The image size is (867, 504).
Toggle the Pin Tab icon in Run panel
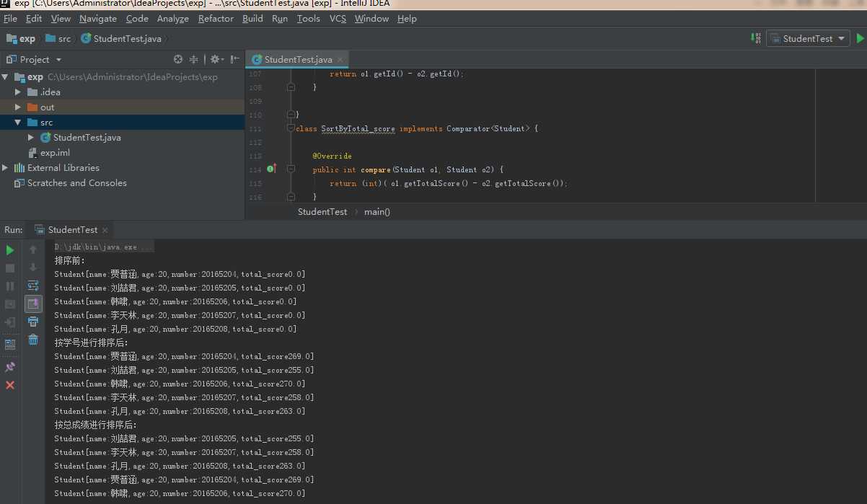click(10, 367)
